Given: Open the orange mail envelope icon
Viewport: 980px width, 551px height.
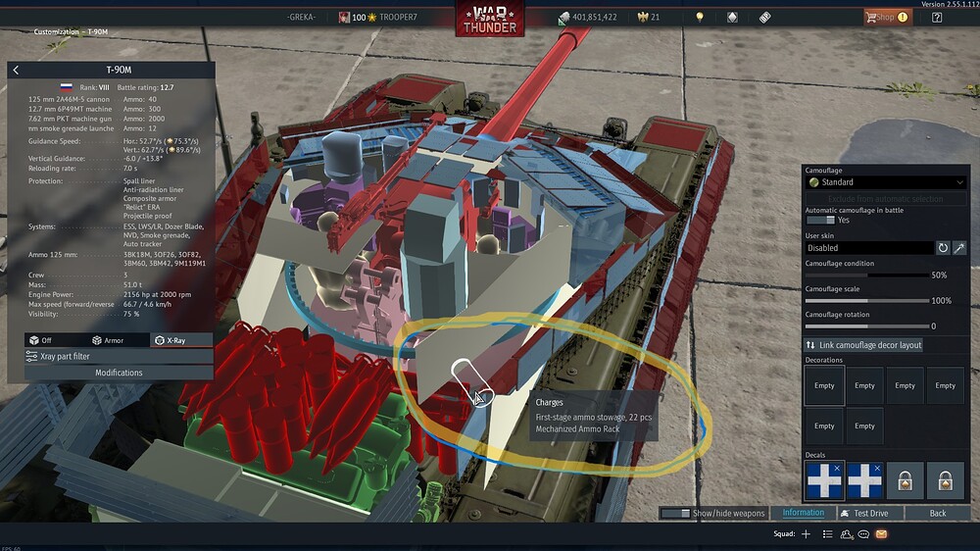Looking at the screenshot, I should coord(881,534).
